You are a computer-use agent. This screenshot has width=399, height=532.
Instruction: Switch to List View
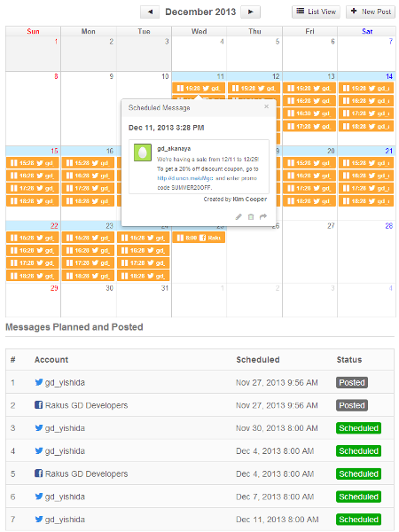click(316, 12)
